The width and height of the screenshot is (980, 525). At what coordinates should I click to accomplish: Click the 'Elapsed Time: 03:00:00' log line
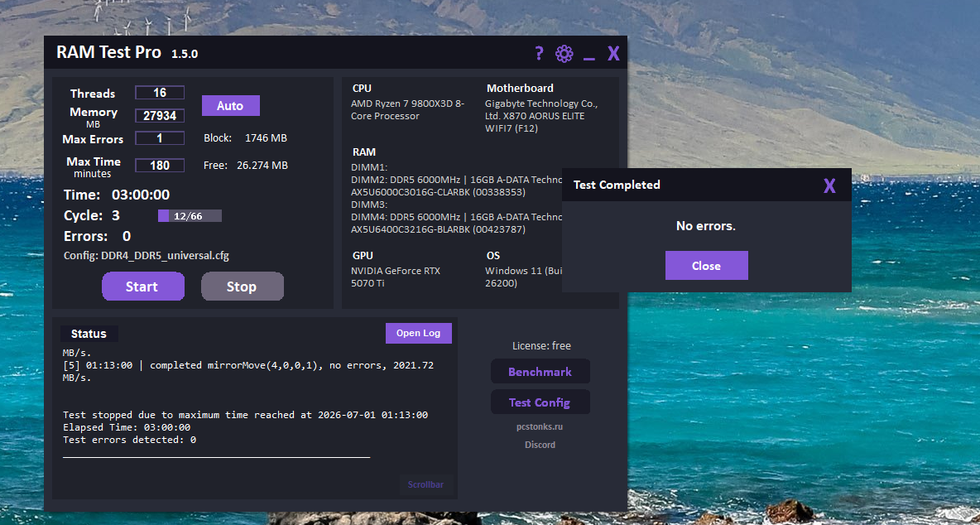point(127,427)
